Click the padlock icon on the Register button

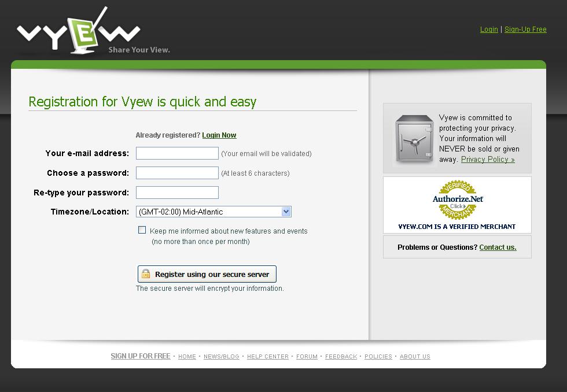click(x=146, y=273)
